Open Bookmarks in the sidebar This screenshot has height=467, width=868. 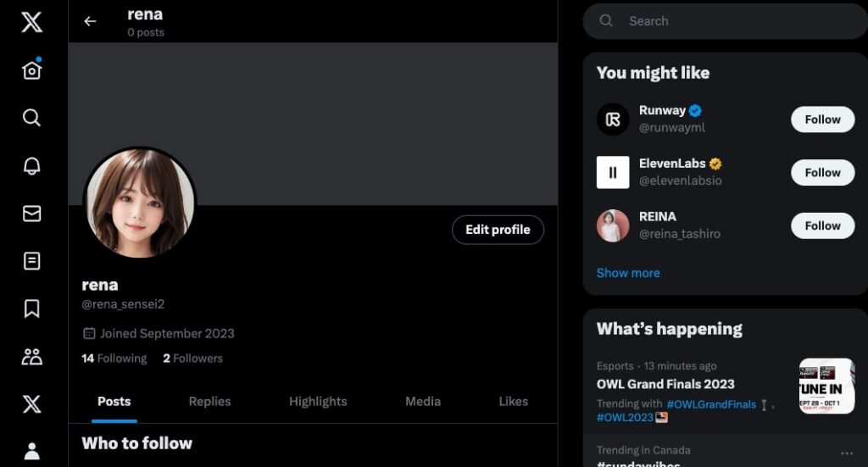31,309
